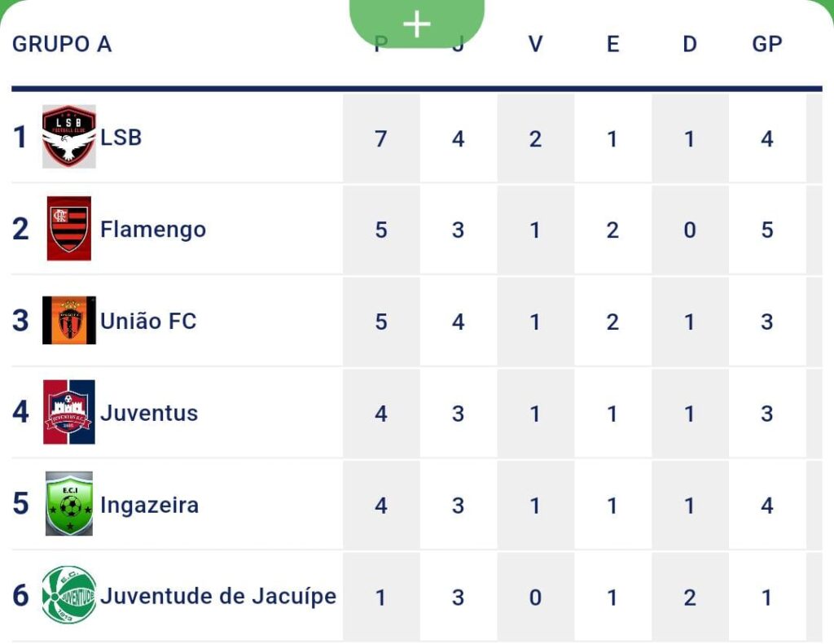This screenshot has height=644, width=834.
Task: Click the GP goals column header
Action: tap(767, 44)
